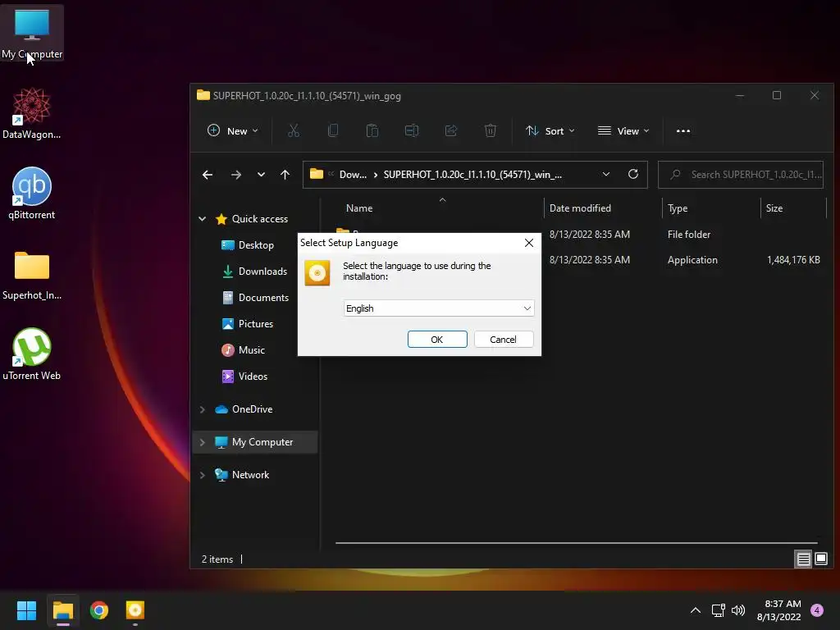Viewport: 840px width, 630px height.
Task: Click the 1,484,176 KB size cell
Action: [793, 260]
